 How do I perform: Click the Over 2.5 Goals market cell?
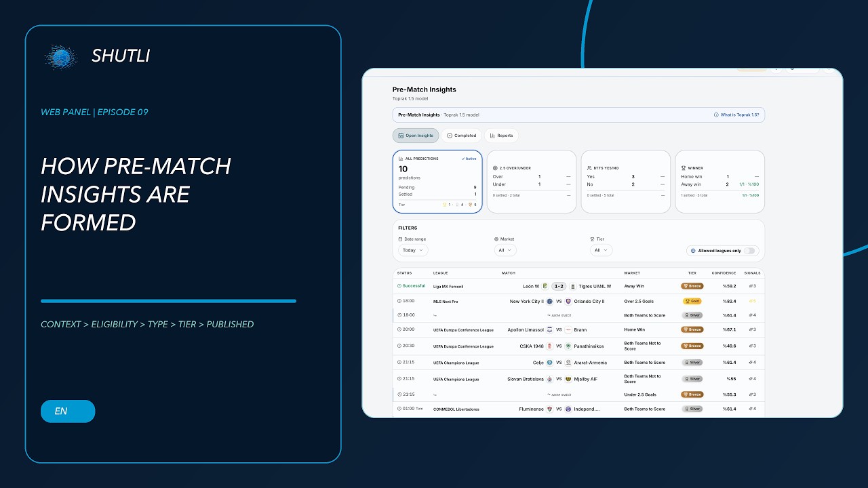click(639, 302)
